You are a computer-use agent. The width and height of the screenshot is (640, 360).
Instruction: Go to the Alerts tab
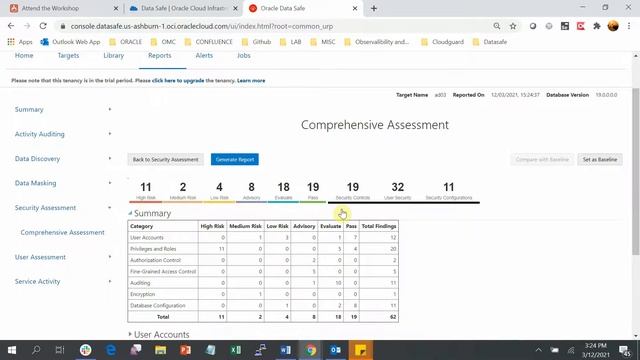click(x=204, y=56)
